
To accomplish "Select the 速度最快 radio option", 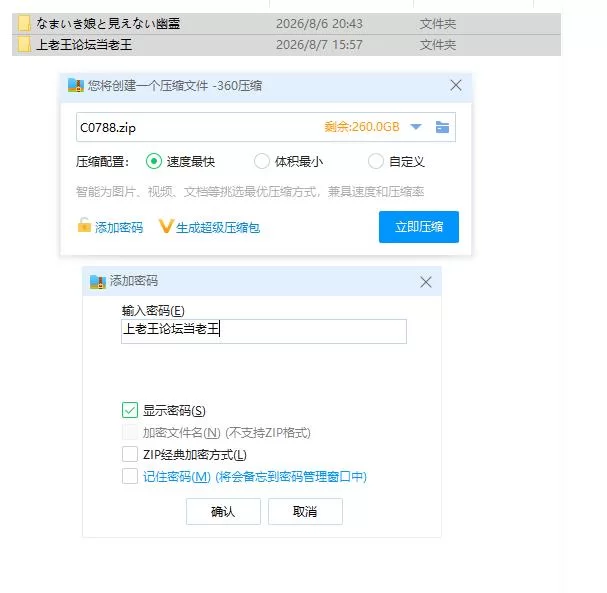I will pyautogui.click(x=154, y=161).
